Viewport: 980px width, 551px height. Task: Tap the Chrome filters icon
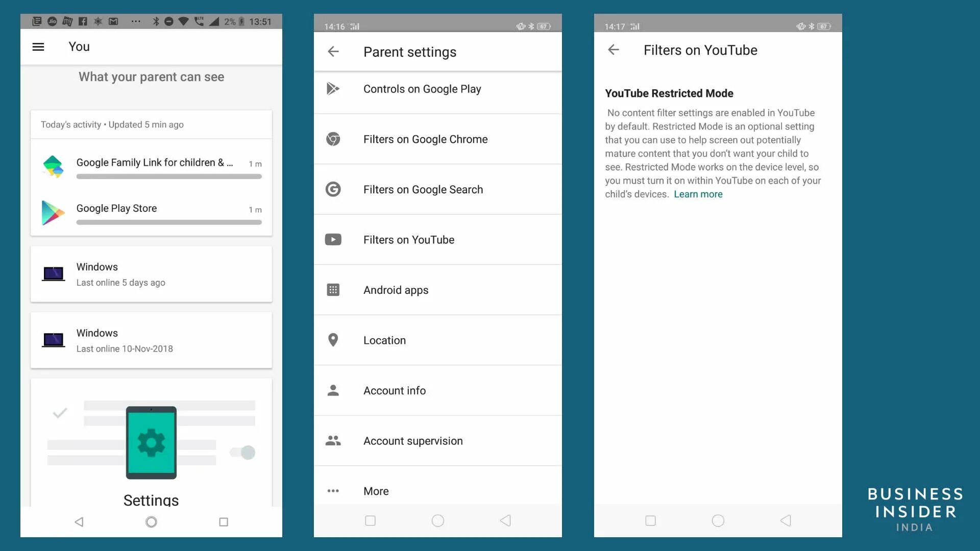[x=333, y=139]
